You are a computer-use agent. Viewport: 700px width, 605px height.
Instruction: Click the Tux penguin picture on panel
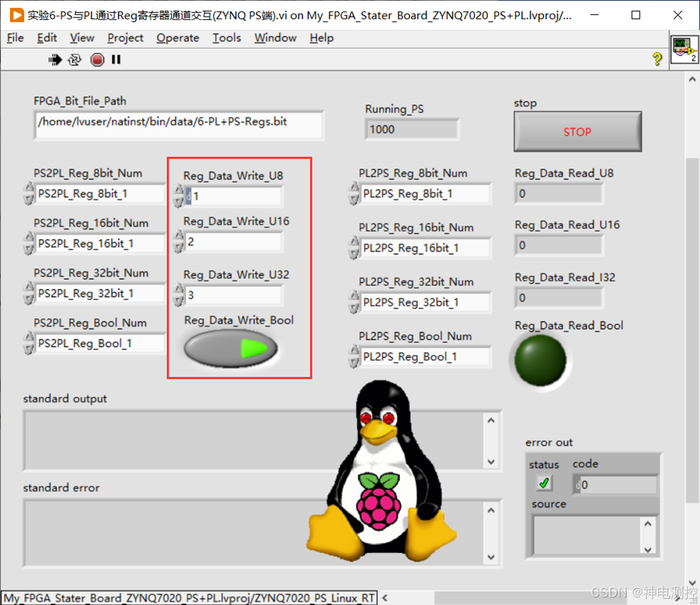(381, 471)
